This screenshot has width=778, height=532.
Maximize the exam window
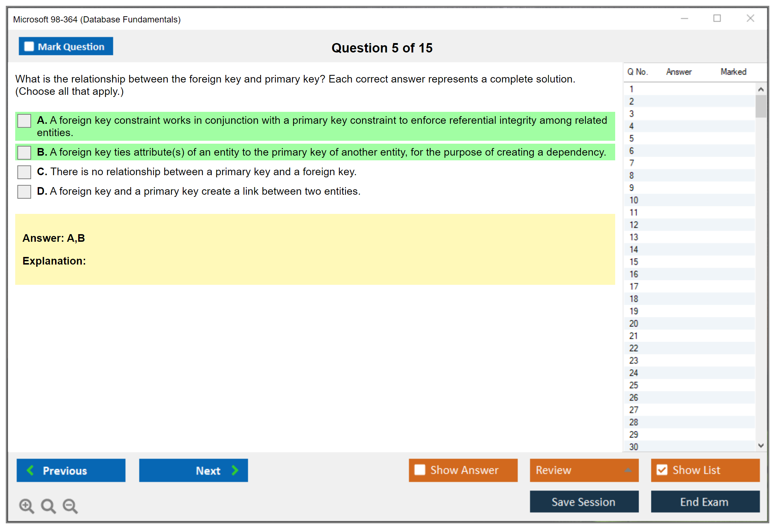tap(717, 18)
